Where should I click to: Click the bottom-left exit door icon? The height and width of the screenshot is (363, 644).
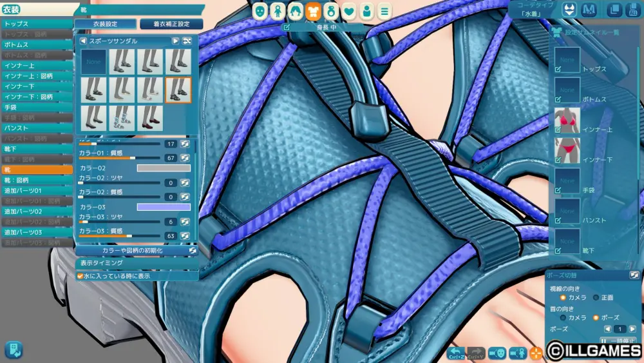[x=14, y=350]
